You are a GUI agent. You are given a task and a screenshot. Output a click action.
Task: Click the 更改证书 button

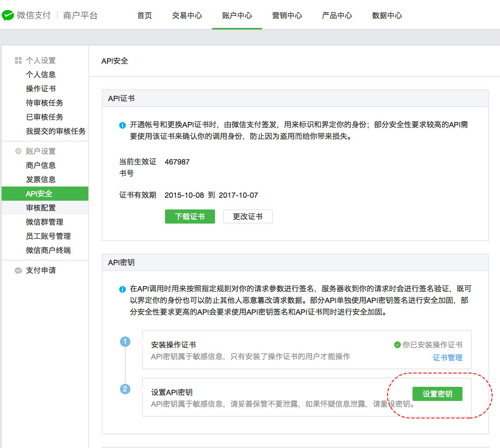[x=248, y=217]
